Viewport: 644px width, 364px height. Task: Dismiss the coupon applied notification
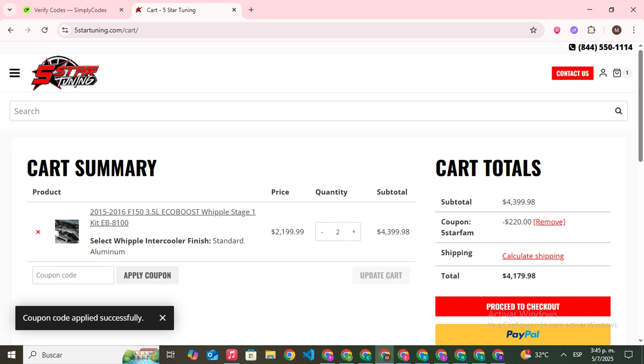pyautogui.click(x=162, y=318)
